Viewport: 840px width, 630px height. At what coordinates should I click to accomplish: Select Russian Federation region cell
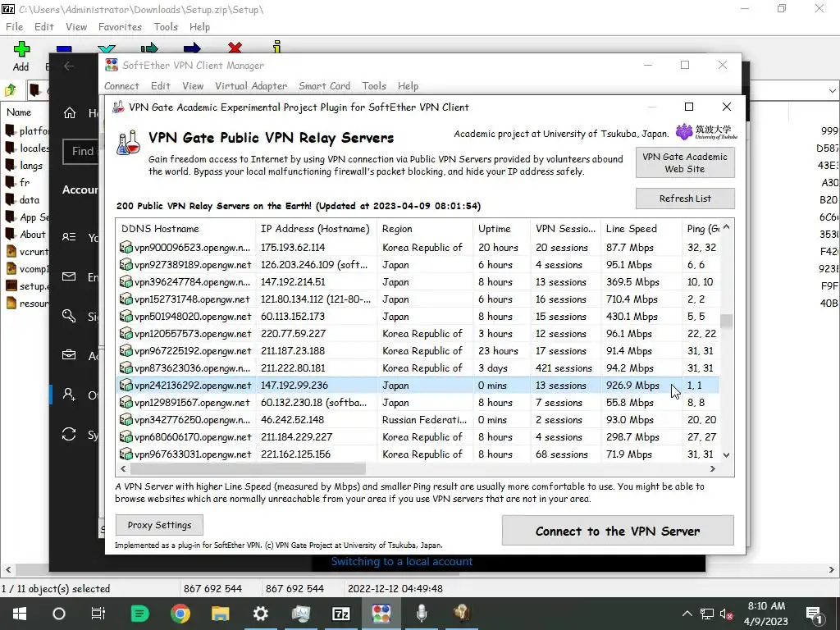point(424,420)
